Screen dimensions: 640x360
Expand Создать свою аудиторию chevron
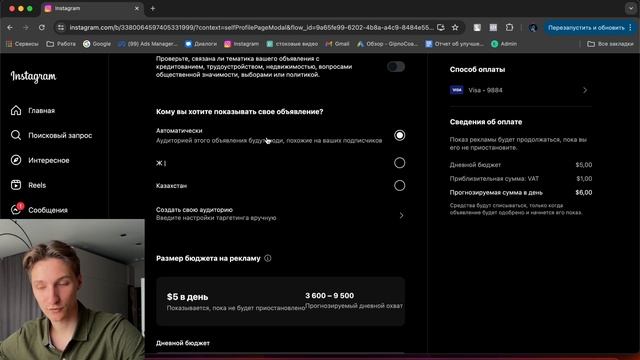pos(401,215)
